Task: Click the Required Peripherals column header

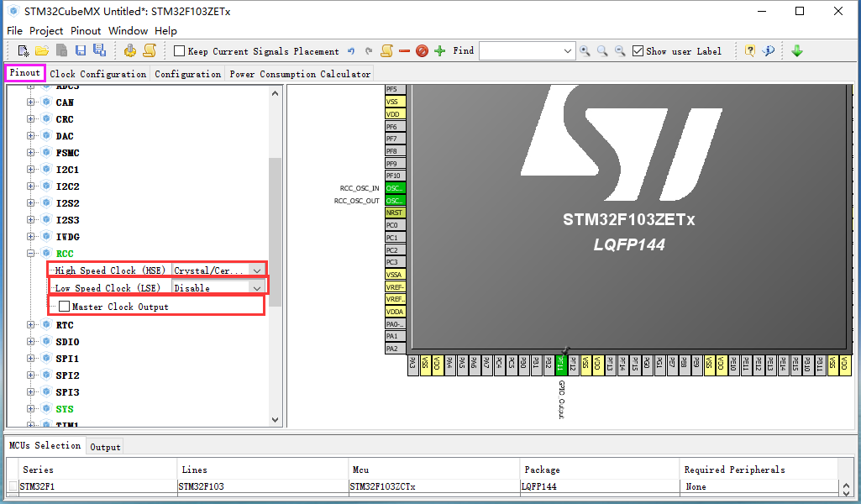Action: [759, 470]
